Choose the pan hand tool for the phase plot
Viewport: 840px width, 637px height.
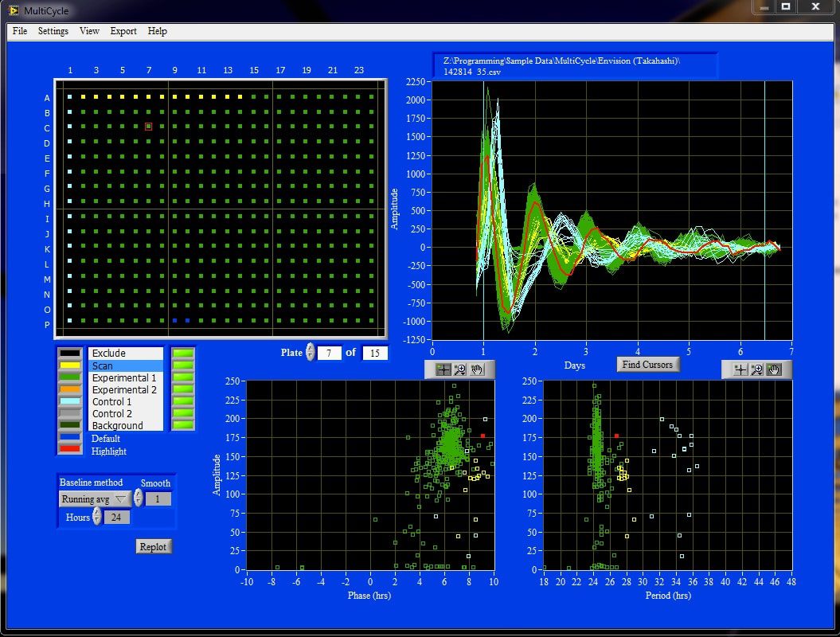coord(477,368)
